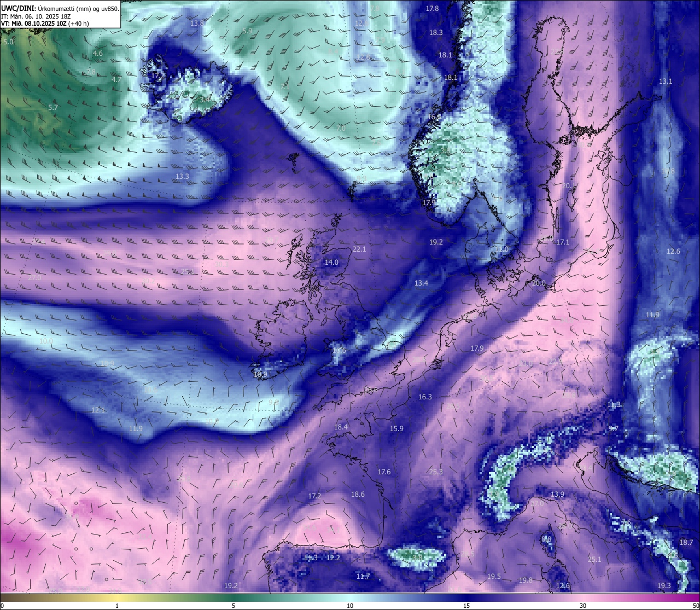Click the 20.1 map value
700x610 pixels.
point(569,186)
